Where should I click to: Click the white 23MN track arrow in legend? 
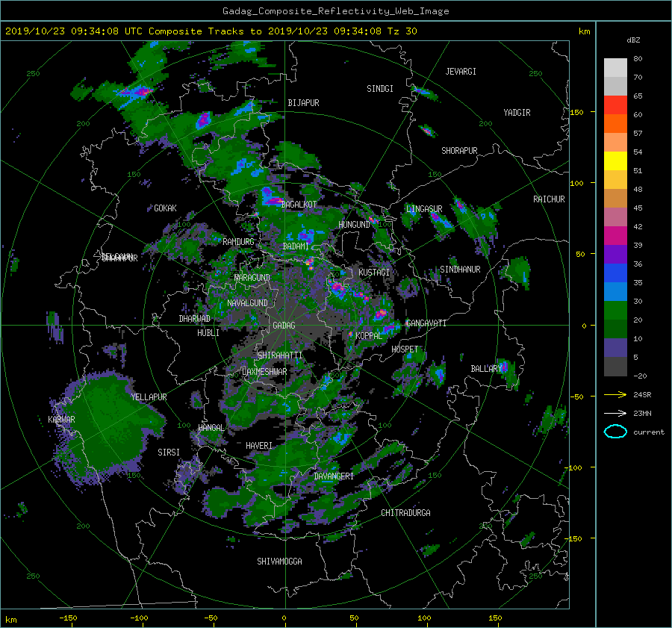point(615,413)
